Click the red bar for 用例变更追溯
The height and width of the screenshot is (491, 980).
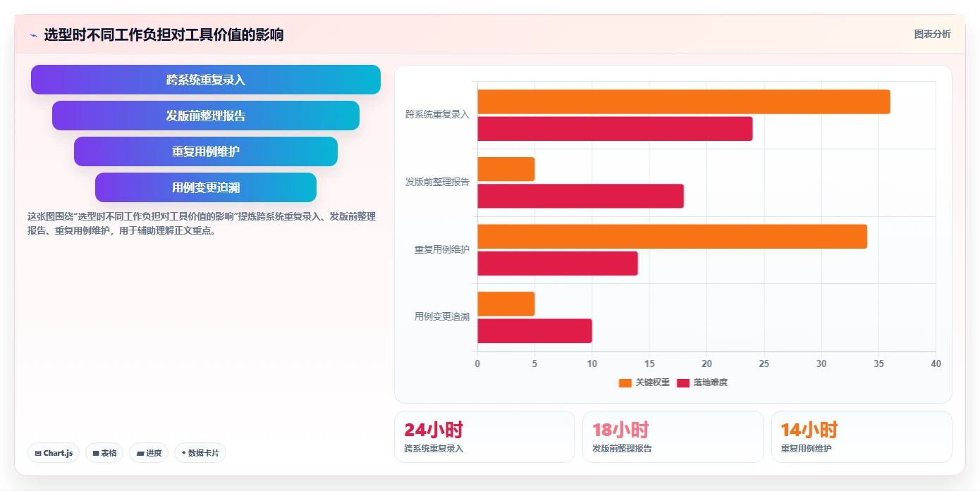click(535, 330)
